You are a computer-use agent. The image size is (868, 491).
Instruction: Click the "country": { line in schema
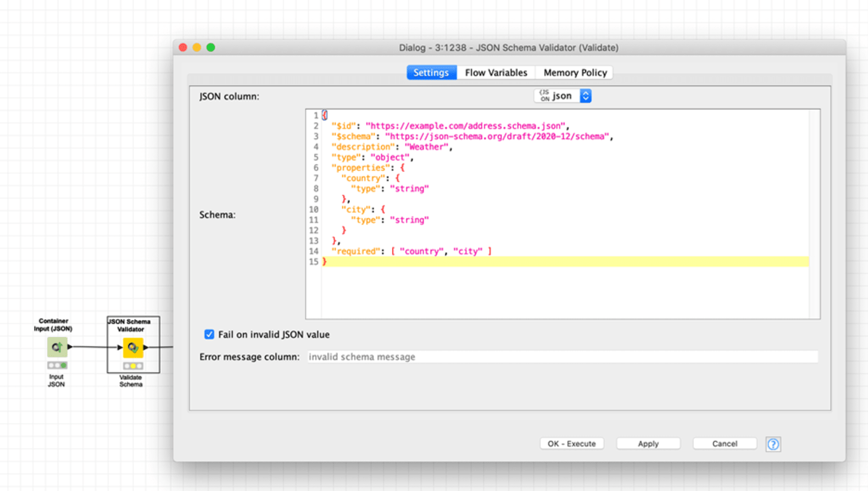tap(371, 178)
